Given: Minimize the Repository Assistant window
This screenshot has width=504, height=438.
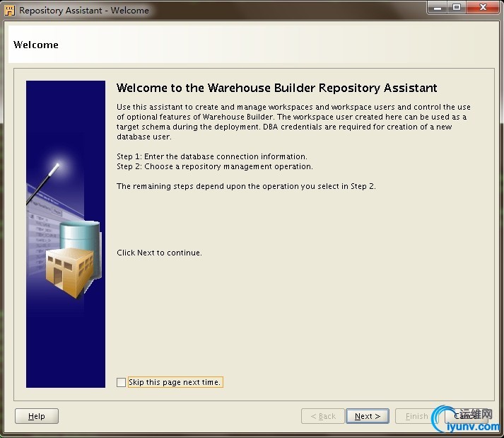Looking at the screenshot, I should tap(437, 8).
